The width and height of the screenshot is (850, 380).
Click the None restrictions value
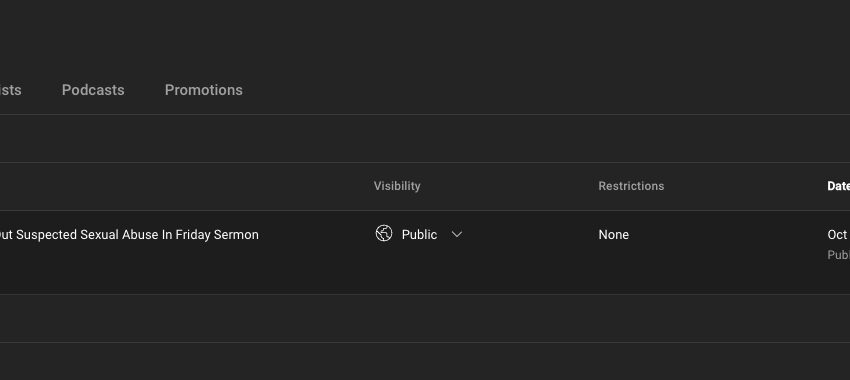click(x=614, y=235)
